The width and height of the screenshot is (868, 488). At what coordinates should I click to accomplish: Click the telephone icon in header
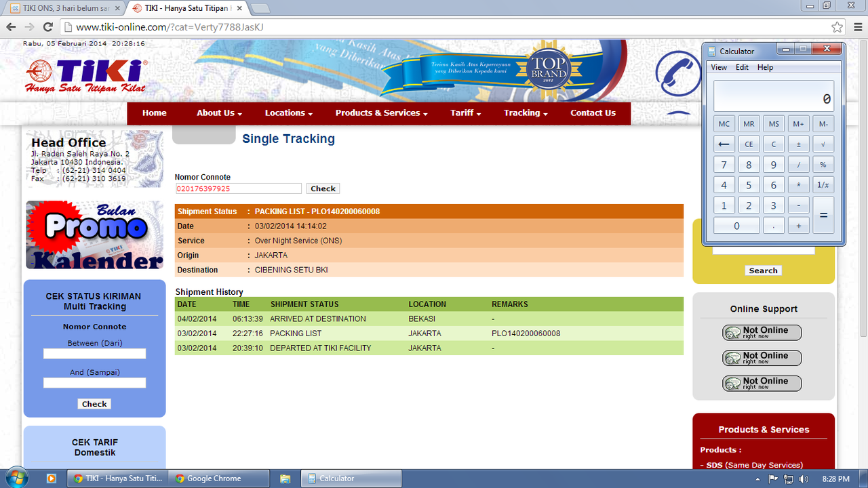pyautogui.click(x=678, y=73)
